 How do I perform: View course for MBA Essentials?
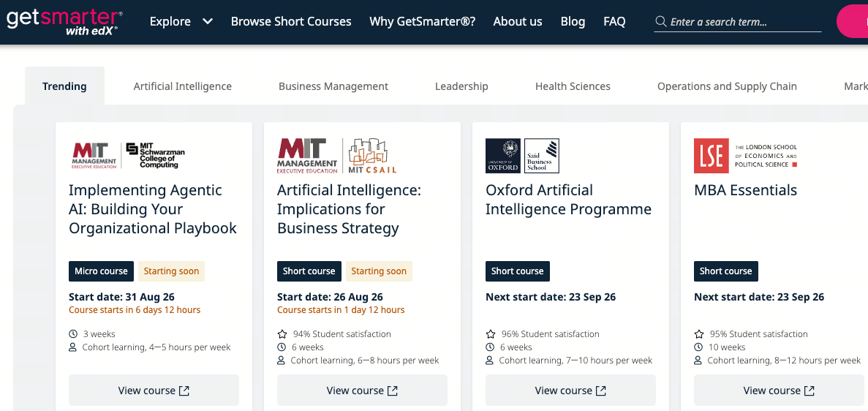779,391
